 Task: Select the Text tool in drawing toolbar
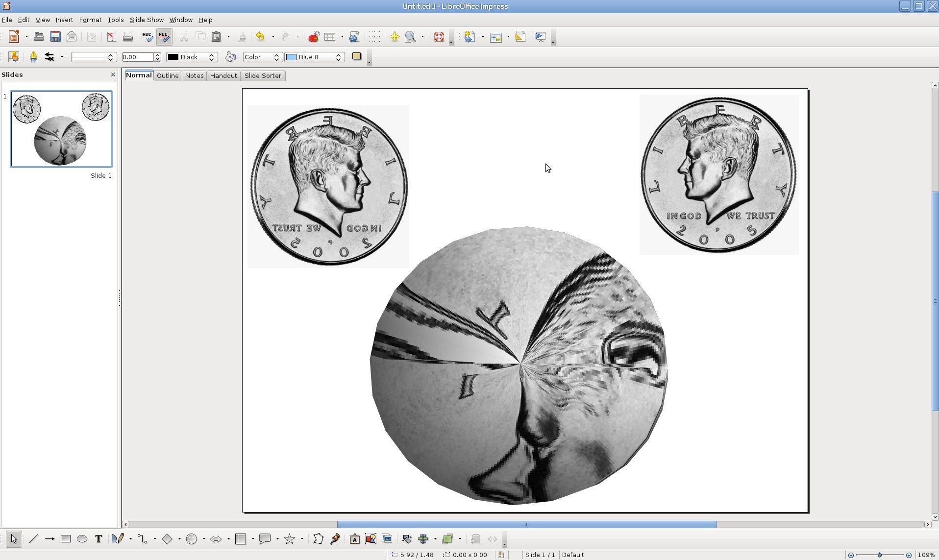98,539
